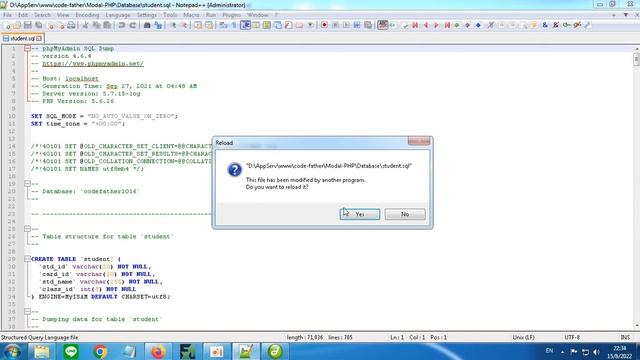Click the ABC spell check toolbar icon
640x360 pixels.
382,25
